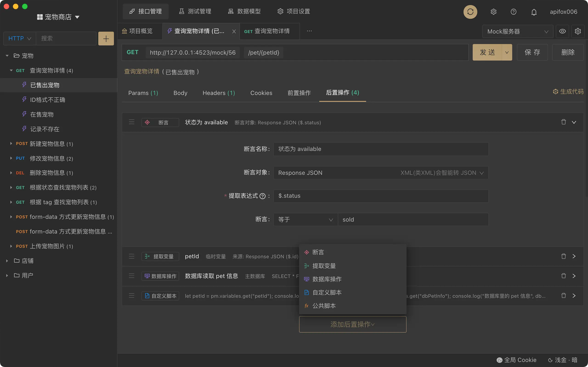Collapse the 状态为 available assertion card
The width and height of the screenshot is (588, 367).
tap(574, 122)
